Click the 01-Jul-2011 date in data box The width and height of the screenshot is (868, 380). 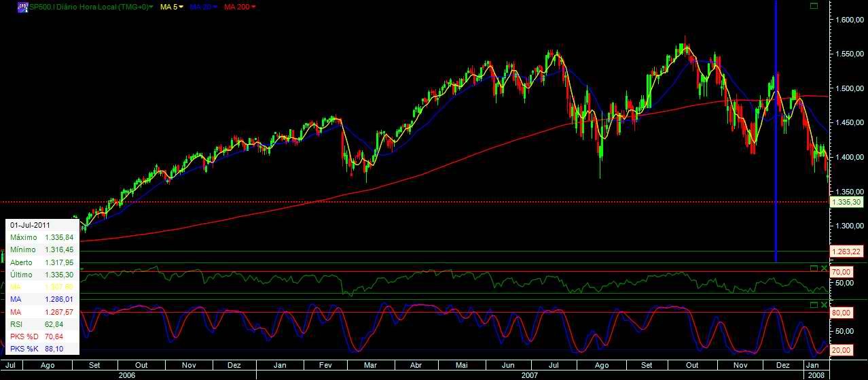(x=30, y=225)
